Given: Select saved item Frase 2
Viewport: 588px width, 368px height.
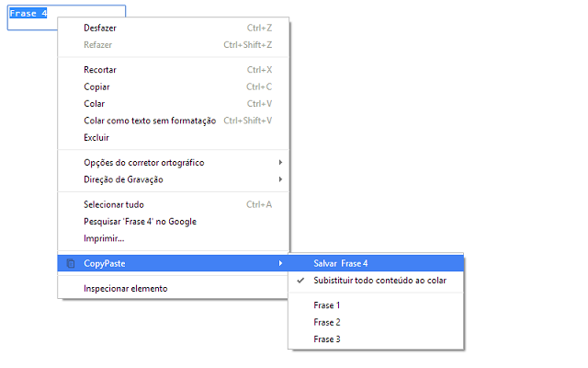Looking at the screenshot, I should tap(327, 322).
